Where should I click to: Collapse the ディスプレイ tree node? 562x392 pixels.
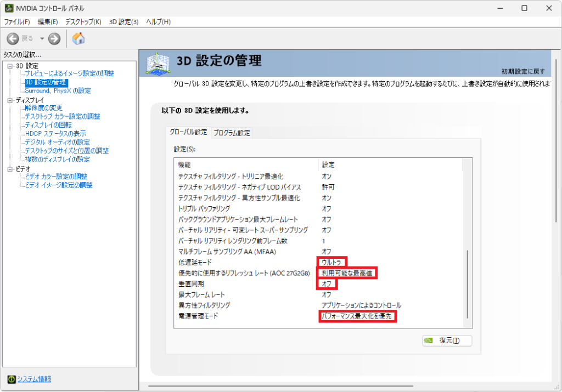click(x=10, y=100)
